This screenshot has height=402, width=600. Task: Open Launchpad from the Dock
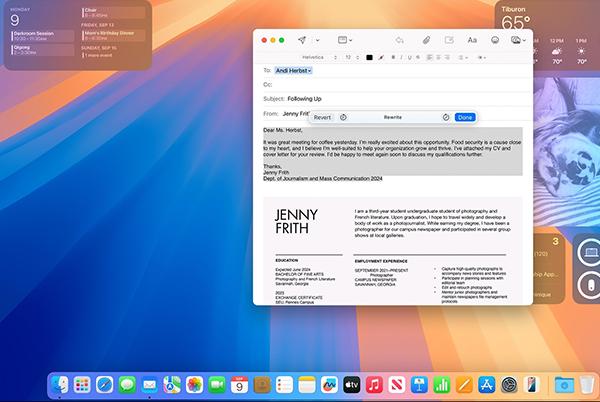tap(82, 385)
